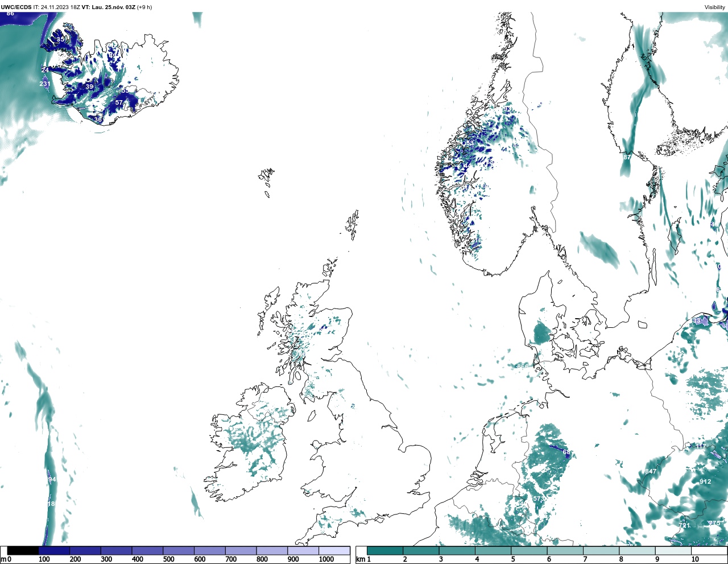Select the 2–3 km teal legend swatch
This screenshot has height=564, width=728.
tap(421, 550)
